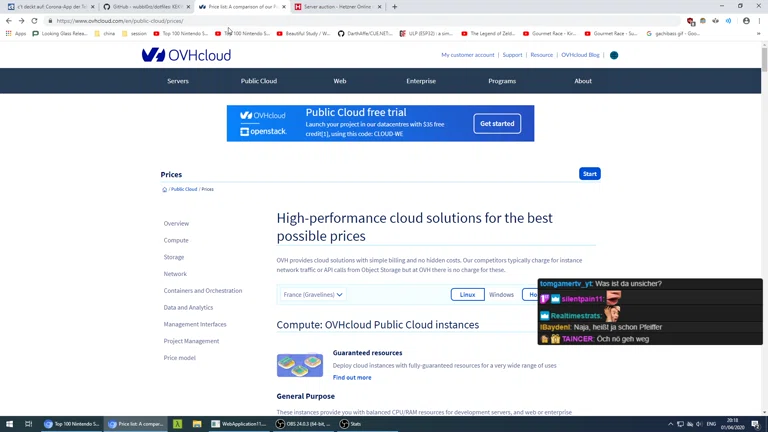
Task: Open the Windows Start menu
Action: click(x=10, y=424)
